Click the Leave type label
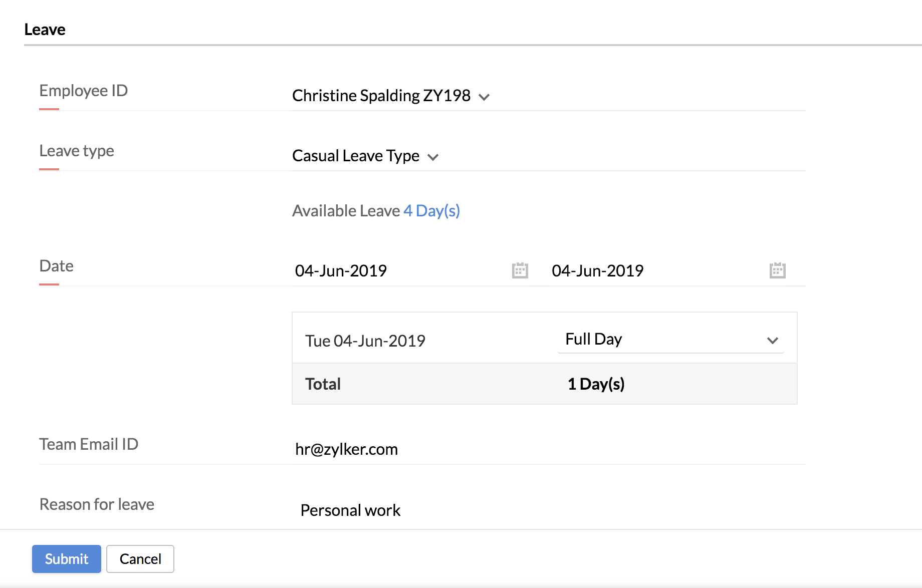 [77, 151]
